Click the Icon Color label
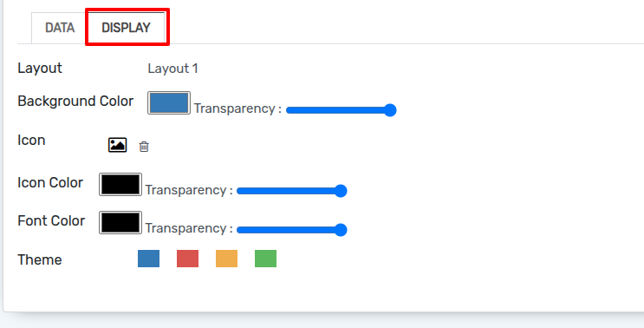 pyautogui.click(x=50, y=182)
